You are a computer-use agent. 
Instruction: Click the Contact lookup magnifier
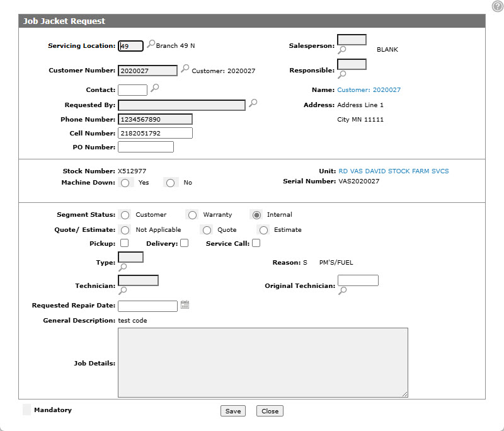154,88
